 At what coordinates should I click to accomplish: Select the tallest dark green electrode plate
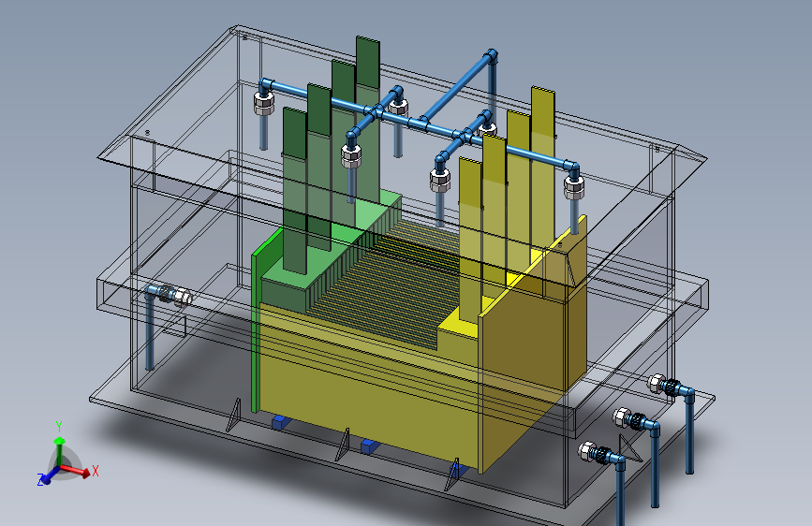coord(368,119)
